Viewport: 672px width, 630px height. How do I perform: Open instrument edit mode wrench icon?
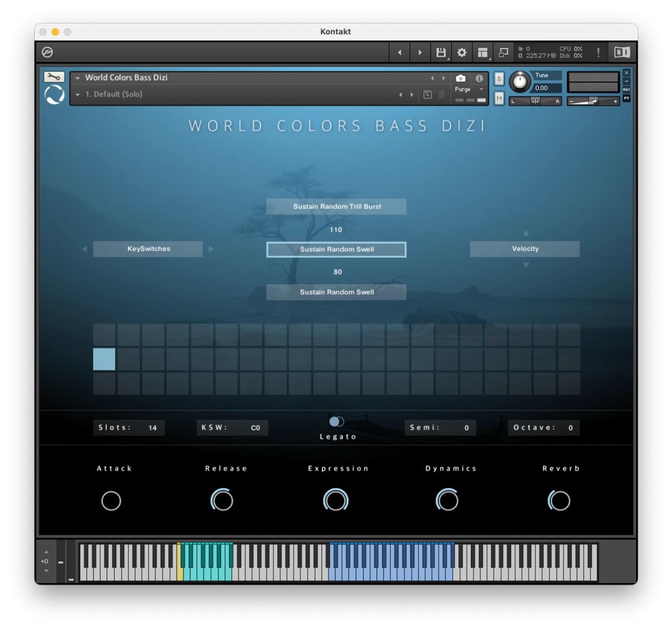pyautogui.click(x=54, y=77)
